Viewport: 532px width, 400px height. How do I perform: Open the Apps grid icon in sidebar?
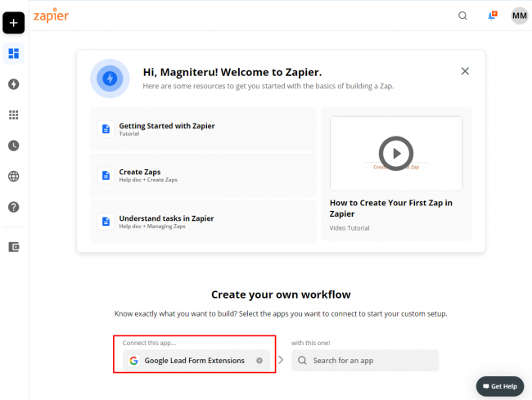click(13, 115)
